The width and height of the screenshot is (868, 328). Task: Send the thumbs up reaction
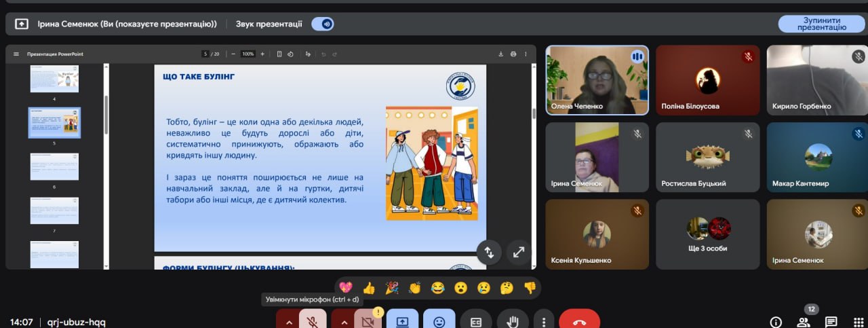[368, 288]
